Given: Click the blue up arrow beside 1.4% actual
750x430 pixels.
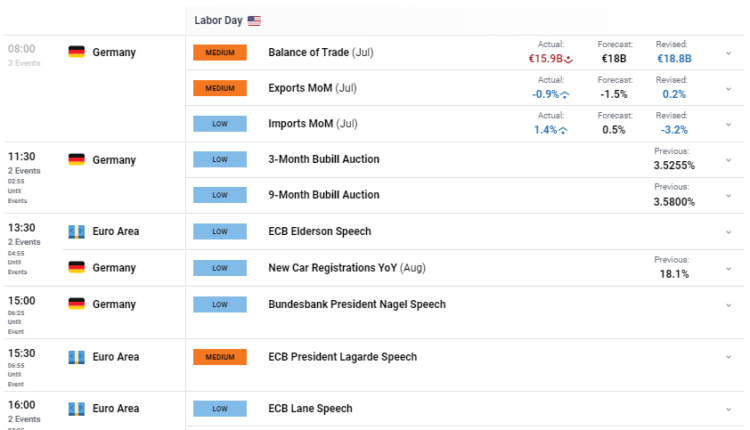Looking at the screenshot, I should click(565, 130).
